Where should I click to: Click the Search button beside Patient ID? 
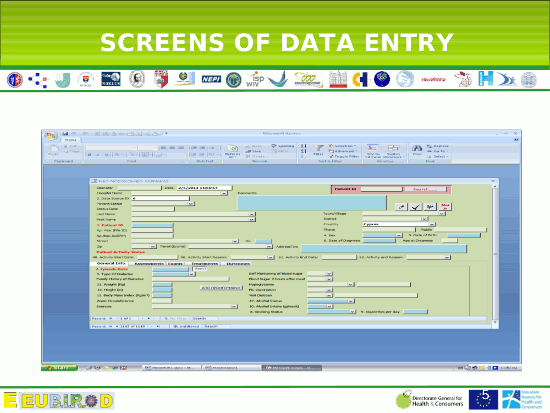point(425,189)
